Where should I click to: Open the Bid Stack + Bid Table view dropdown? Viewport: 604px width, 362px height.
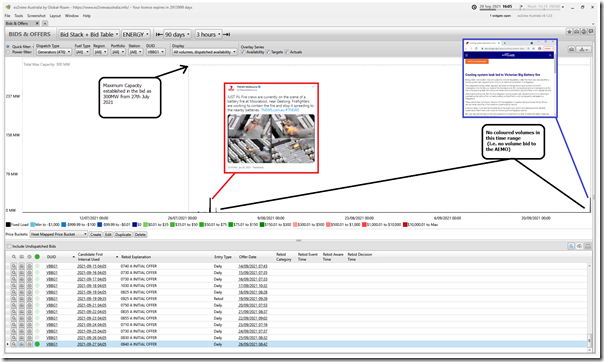pyautogui.click(x=89, y=34)
